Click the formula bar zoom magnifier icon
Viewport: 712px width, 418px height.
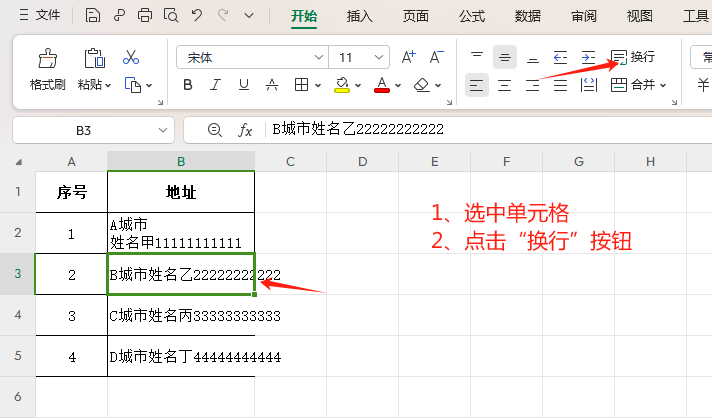[214, 130]
